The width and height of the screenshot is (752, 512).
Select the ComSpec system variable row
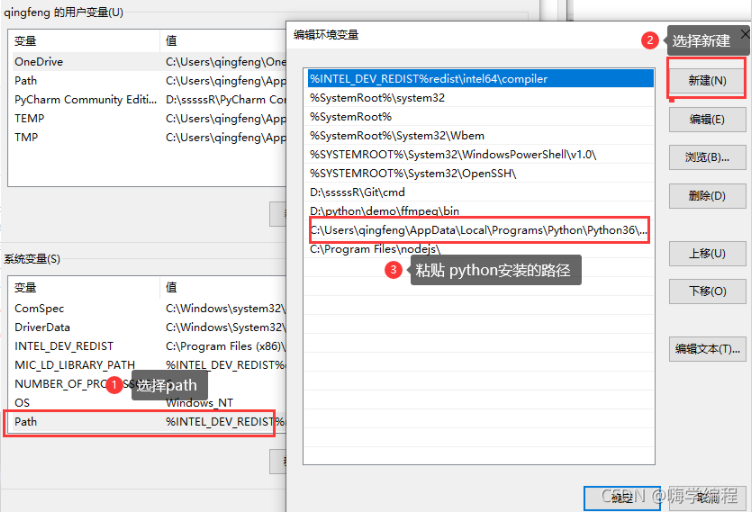tap(150, 308)
